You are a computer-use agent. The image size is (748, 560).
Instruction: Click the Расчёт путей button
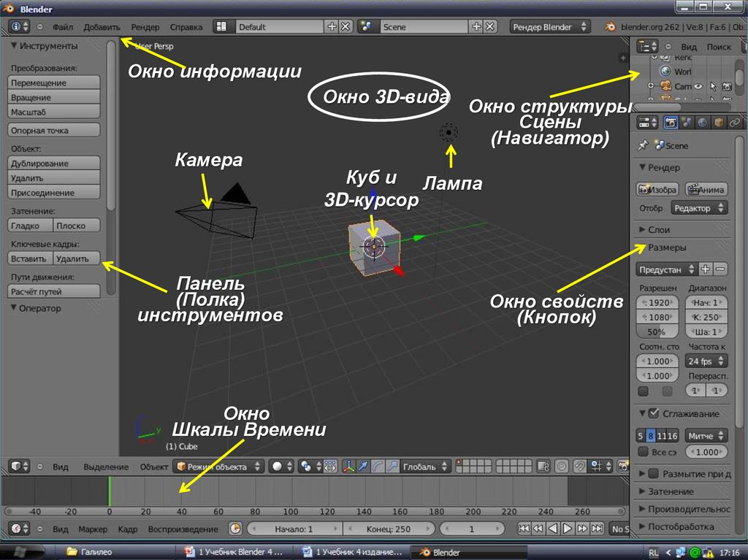click(54, 291)
